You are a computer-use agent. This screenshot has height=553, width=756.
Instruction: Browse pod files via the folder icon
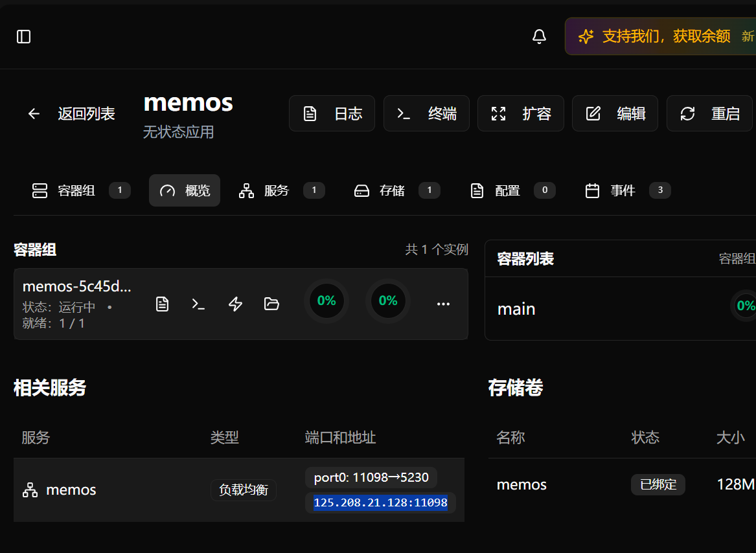pos(271,304)
